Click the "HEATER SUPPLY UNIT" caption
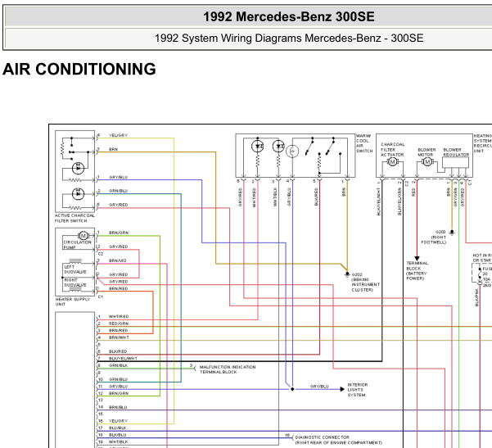 (73, 301)
